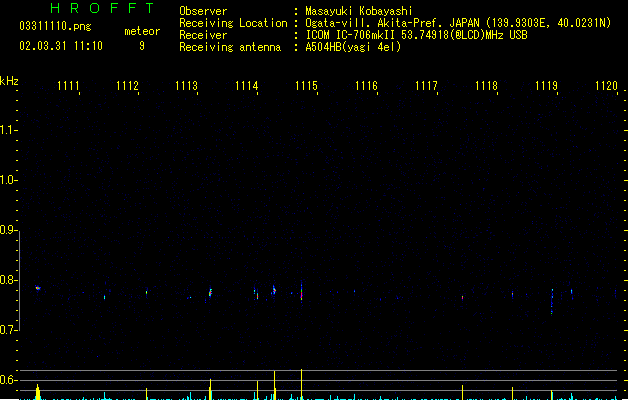Click the tallest yellow power spike at 1115

click(x=301, y=384)
